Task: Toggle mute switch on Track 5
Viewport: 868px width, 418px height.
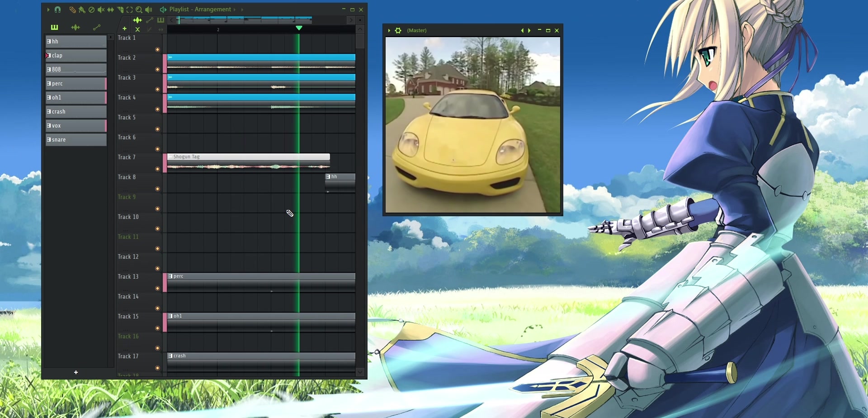Action: tap(158, 129)
